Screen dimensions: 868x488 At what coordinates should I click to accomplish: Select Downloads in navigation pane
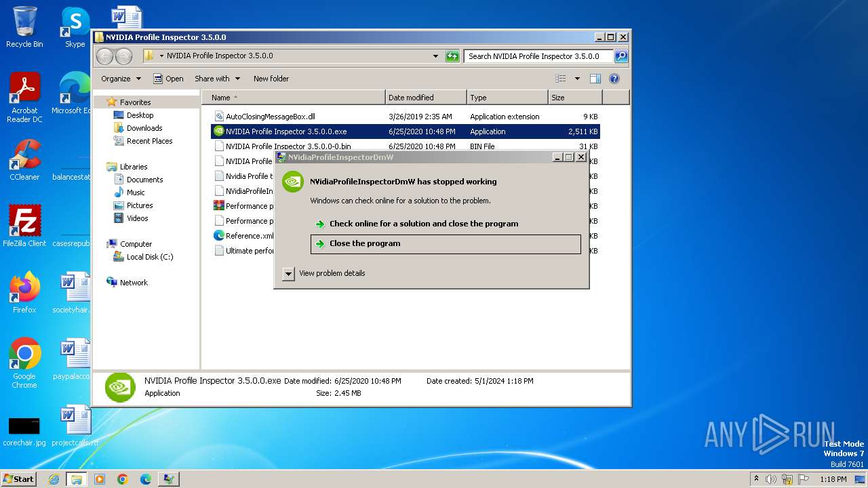point(144,128)
